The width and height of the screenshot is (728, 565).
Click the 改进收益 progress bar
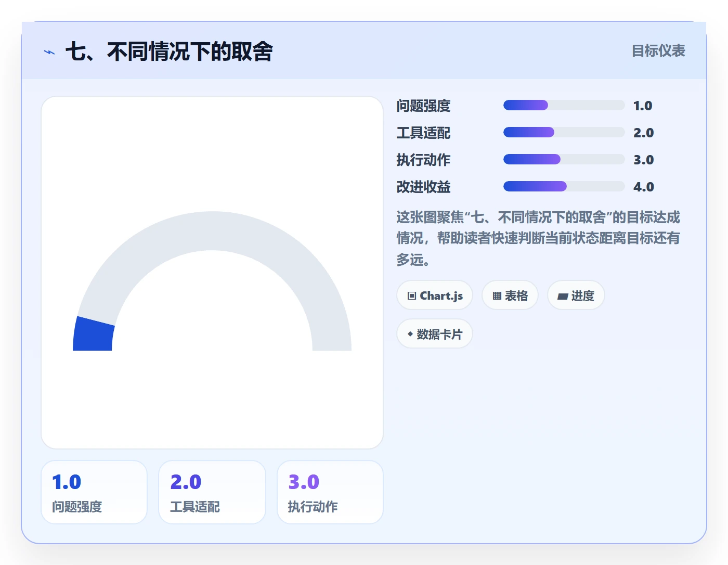[564, 186]
